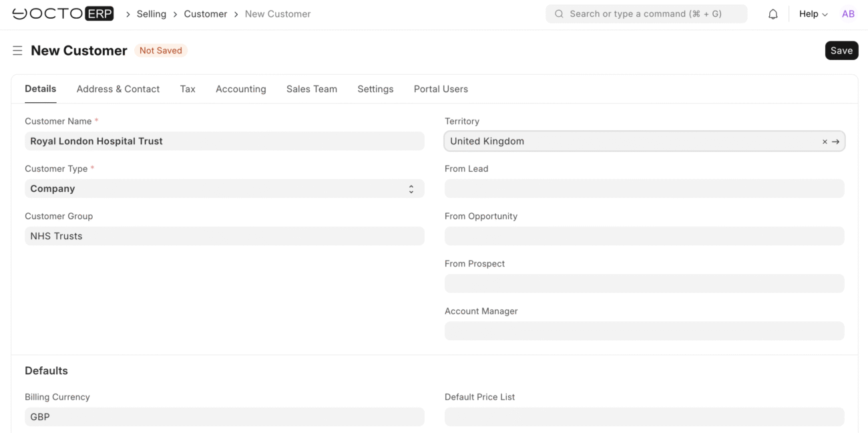Viewport: 868px width, 433px height.
Task: Edit the Customer Name field
Action: point(224,141)
